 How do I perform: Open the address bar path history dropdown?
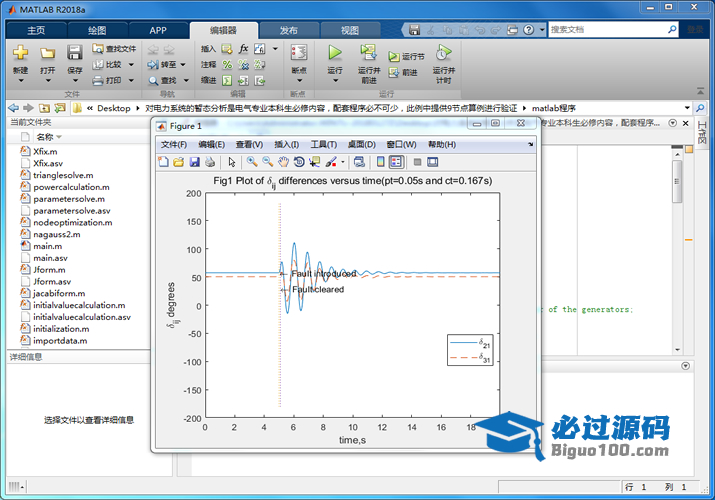pyautogui.click(x=687, y=108)
